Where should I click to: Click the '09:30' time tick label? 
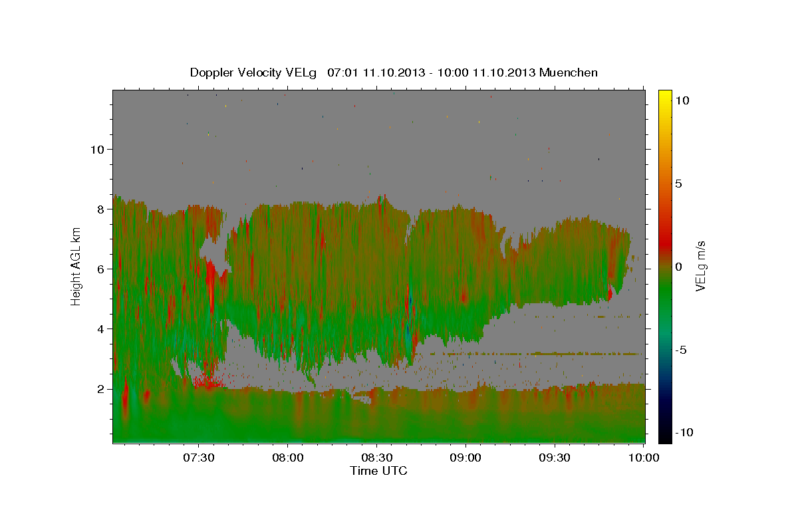click(x=555, y=458)
